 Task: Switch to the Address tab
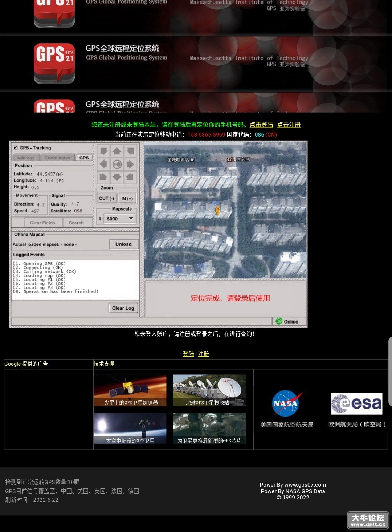click(x=25, y=158)
